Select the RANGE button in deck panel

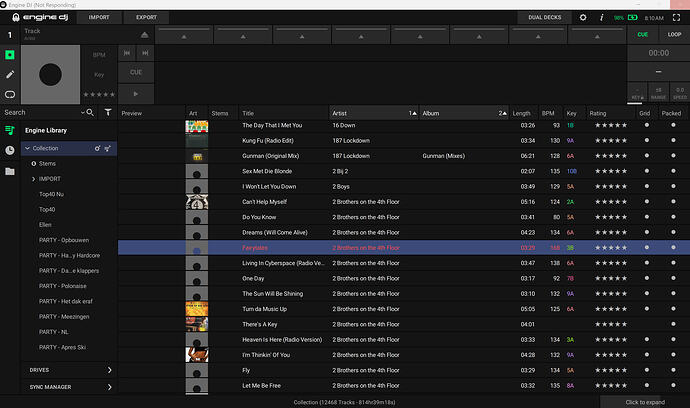point(658,92)
